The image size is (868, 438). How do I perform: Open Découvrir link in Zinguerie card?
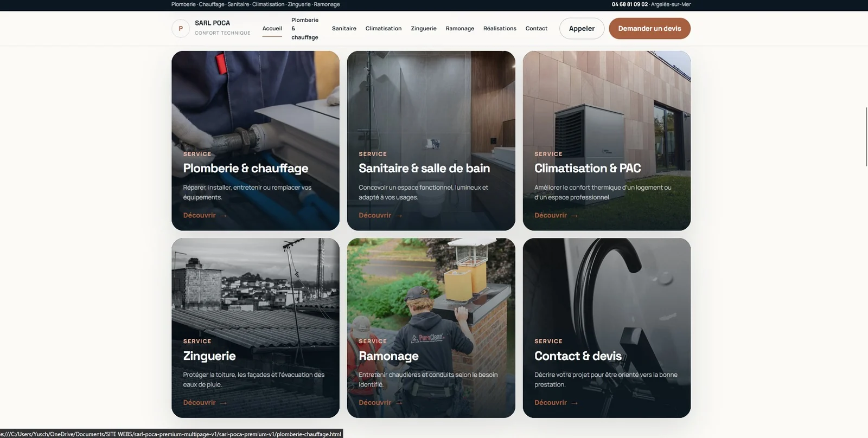point(205,403)
